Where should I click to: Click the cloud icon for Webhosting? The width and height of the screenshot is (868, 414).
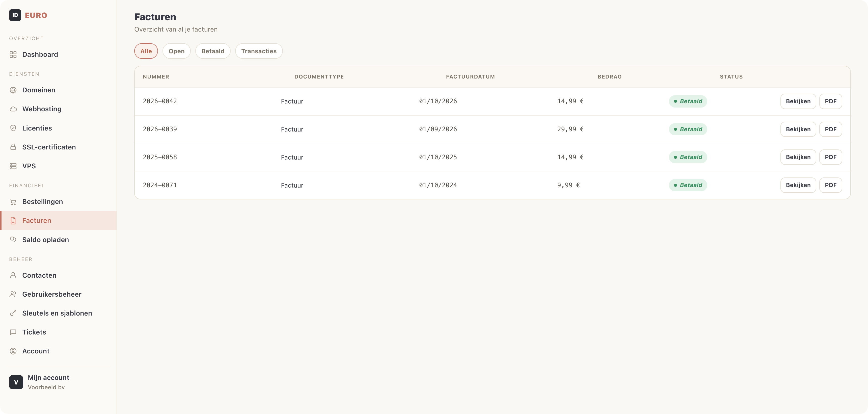point(13,109)
